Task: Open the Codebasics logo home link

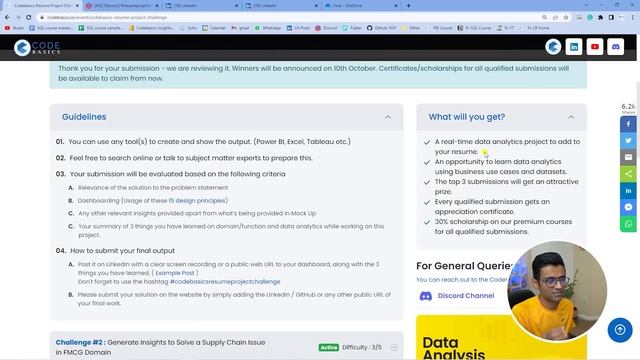Action: [x=37, y=48]
